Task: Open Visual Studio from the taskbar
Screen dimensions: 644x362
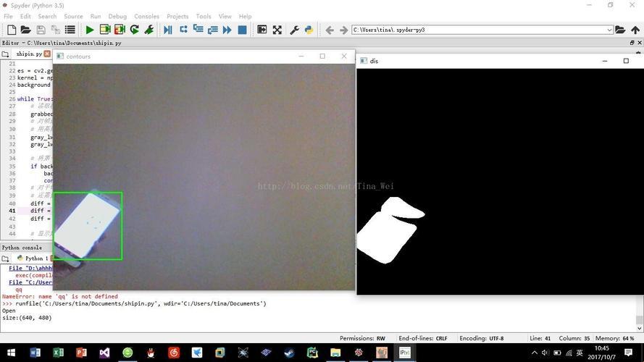Action: coord(104,353)
